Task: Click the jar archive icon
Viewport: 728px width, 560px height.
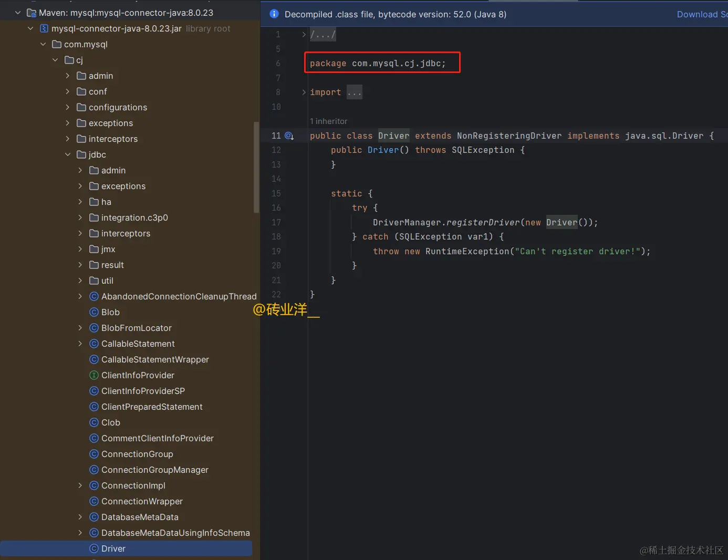Action: point(44,28)
